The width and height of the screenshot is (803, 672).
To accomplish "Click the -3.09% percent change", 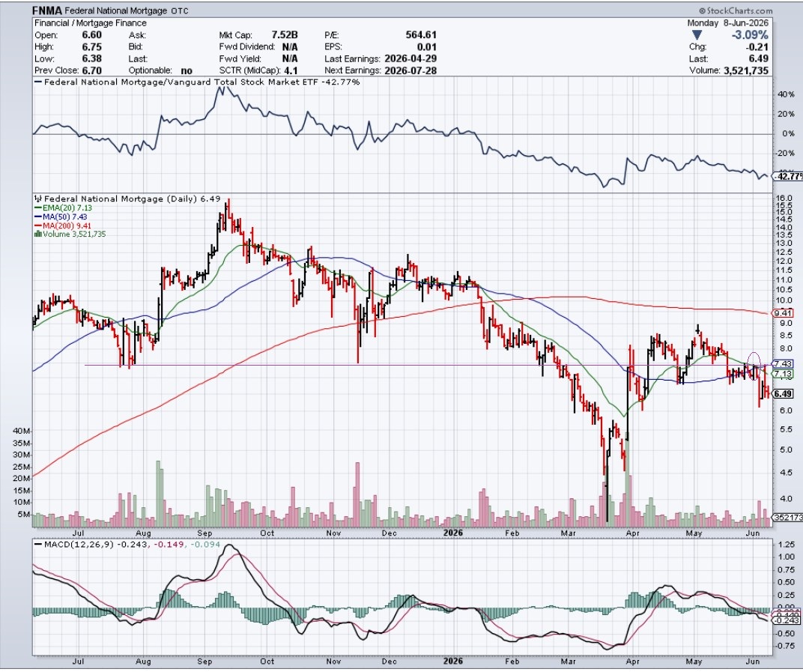I will pyautogui.click(x=749, y=34).
